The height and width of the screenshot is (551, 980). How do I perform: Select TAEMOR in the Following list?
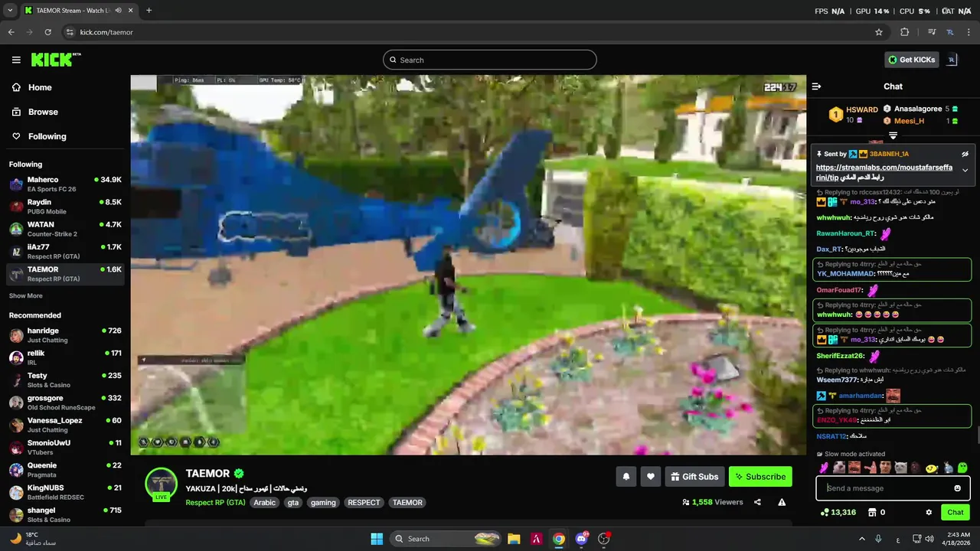tap(65, 274)
